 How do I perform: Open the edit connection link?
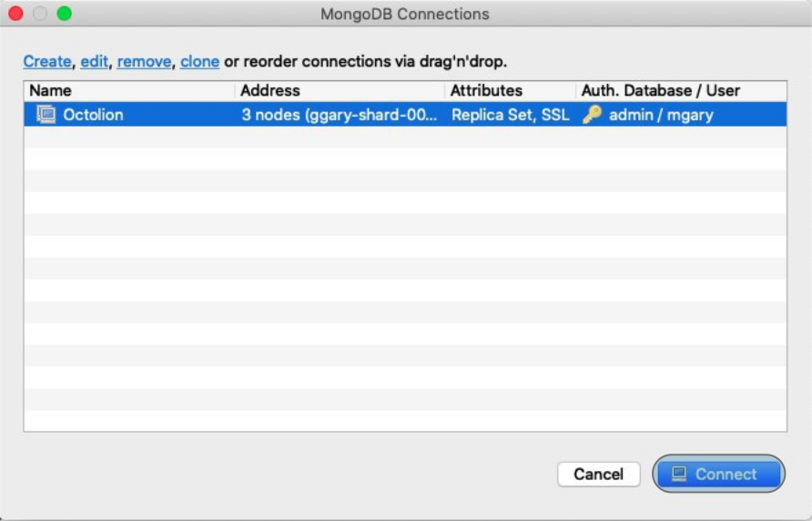pos(95,61)
